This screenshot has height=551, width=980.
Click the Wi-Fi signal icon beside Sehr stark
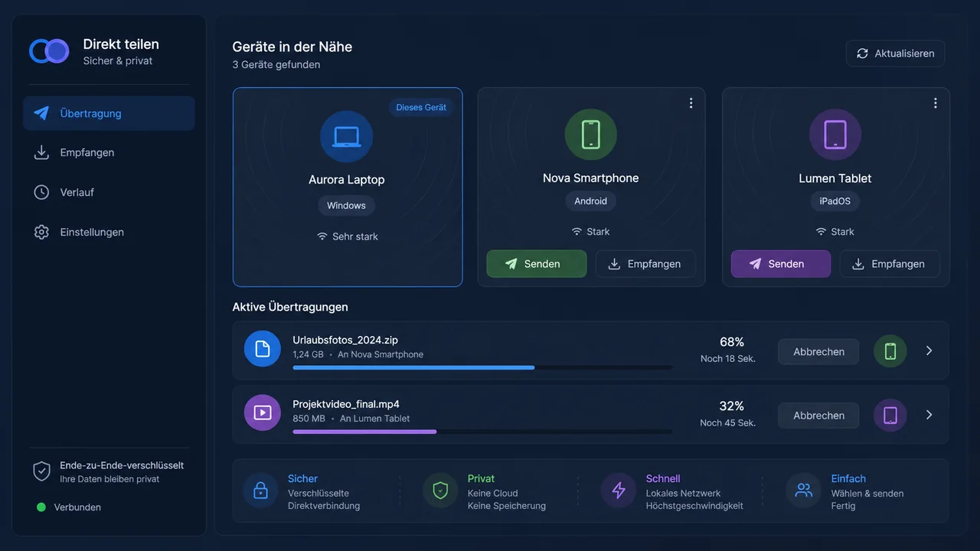click(322, 236)
